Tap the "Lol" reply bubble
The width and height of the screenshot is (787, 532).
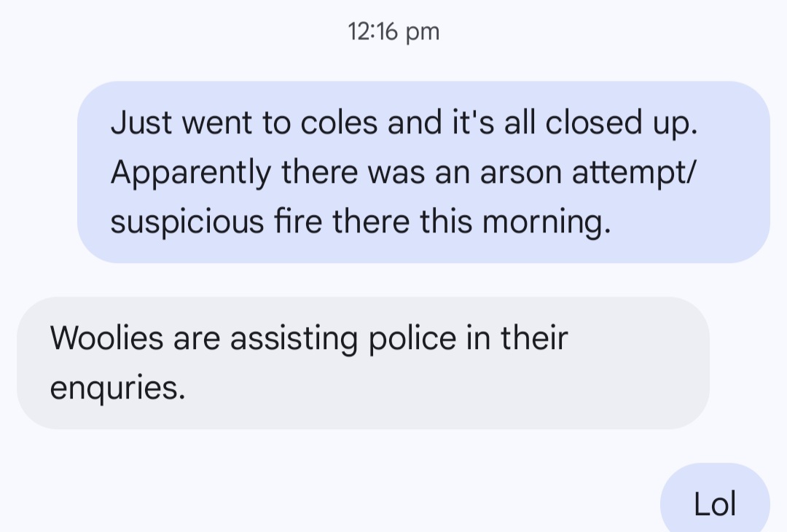tap(714, 504)
